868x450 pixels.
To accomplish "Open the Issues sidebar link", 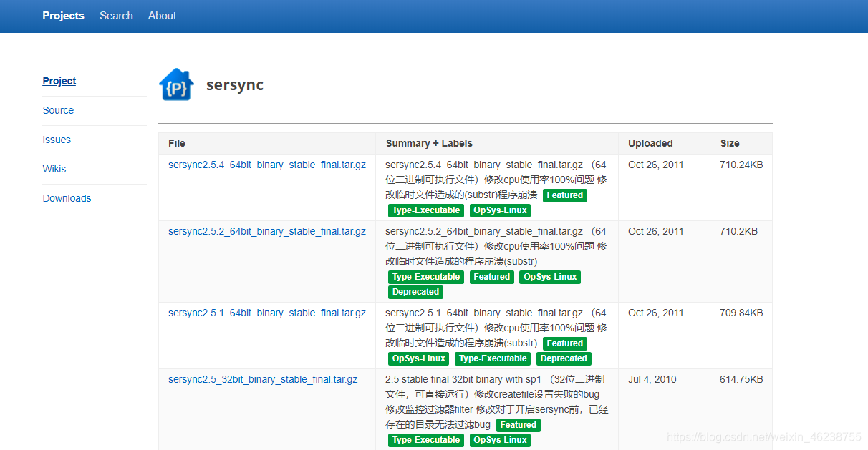I will pos(57,140).
